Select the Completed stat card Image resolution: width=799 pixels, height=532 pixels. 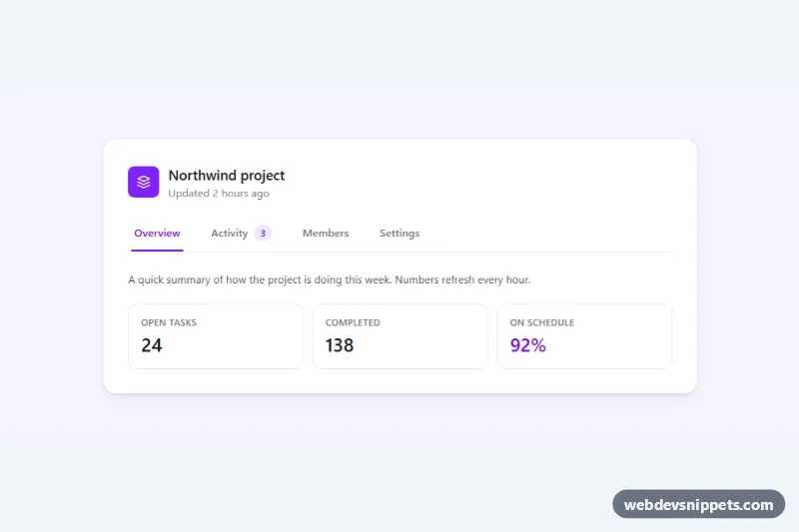click(400, 336)
